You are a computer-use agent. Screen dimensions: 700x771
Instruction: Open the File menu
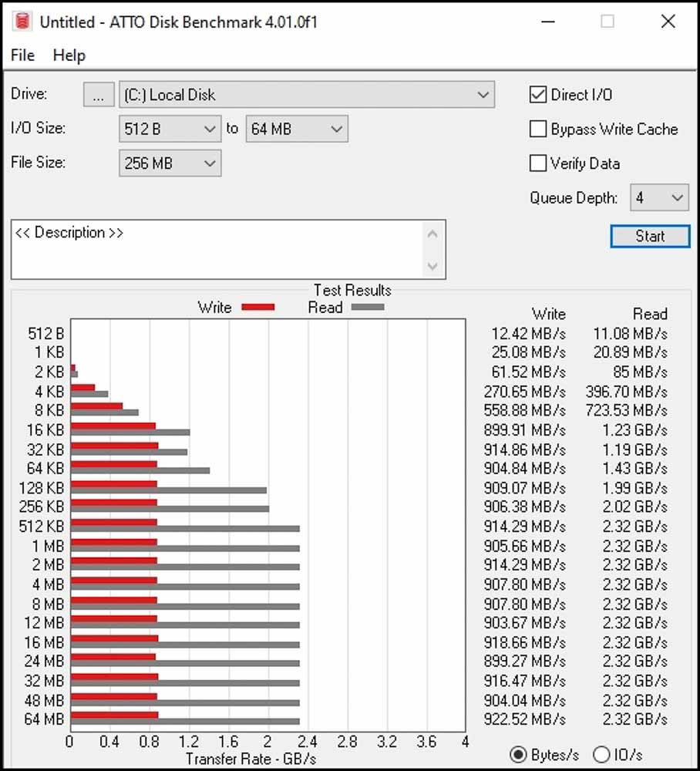tap(22, 55)
